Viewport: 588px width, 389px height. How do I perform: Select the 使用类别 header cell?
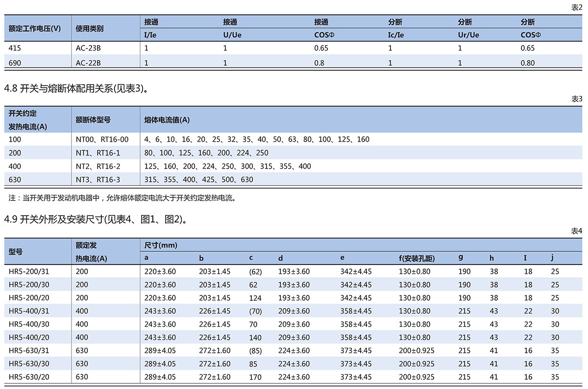pyautogui.click(x=90, y=28)
